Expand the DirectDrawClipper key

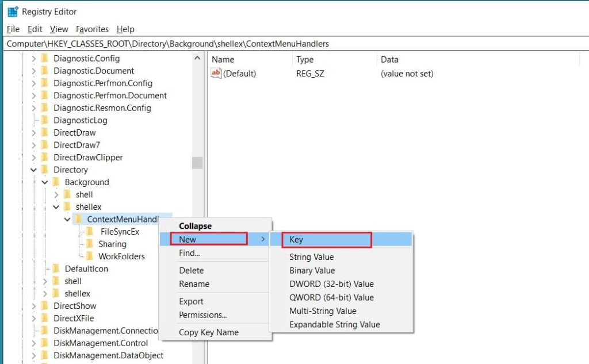pos(33,158)
